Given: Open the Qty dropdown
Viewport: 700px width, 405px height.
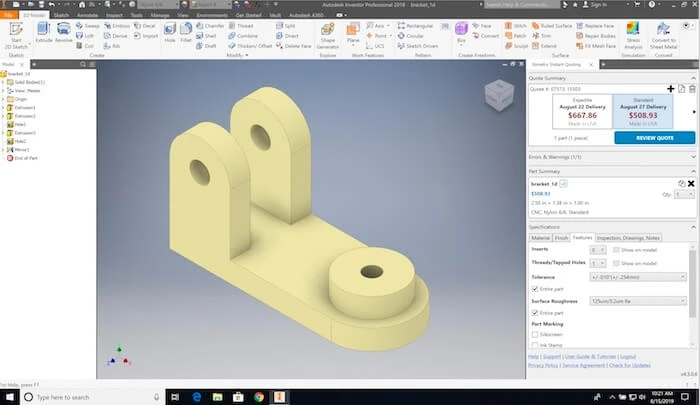Looking at the screenshot, I should [684, 195].
